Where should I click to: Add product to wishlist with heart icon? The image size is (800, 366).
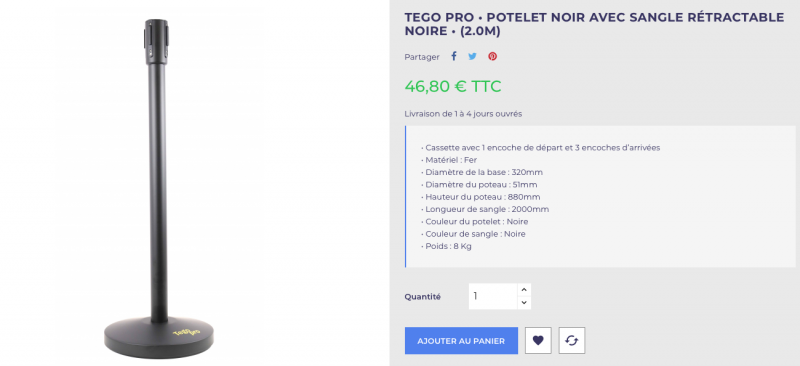tap(538, 340)
